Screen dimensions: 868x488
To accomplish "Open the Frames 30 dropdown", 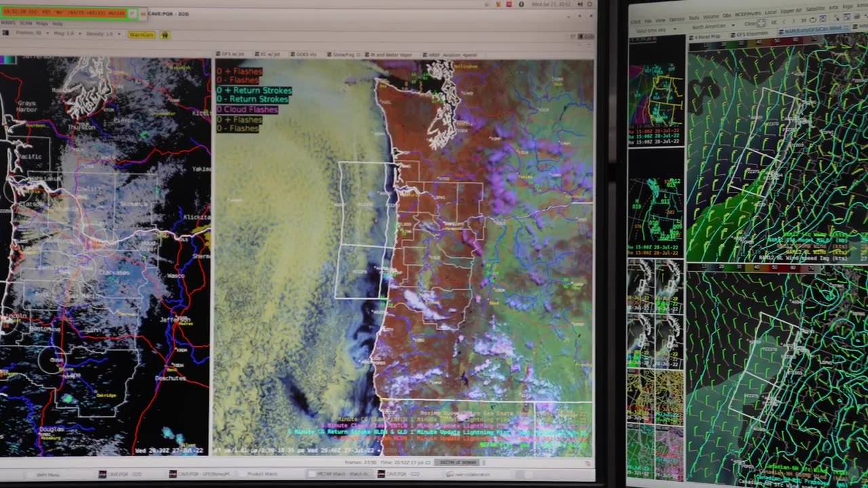I will point(33,33).
